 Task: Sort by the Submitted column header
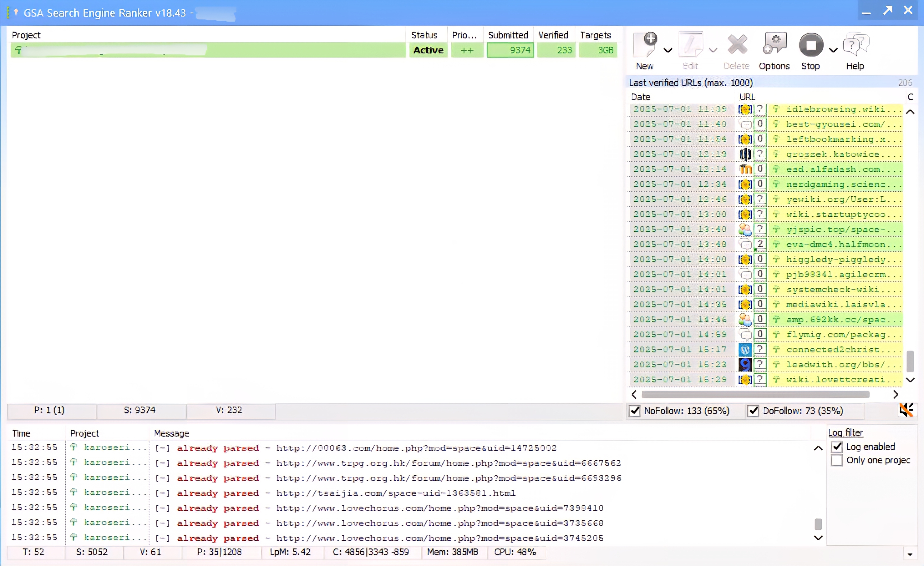[508, 35]
